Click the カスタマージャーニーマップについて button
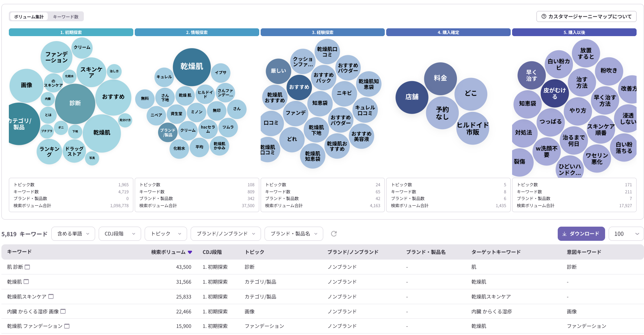Screen dimensions: 644x335 tap(585, 16)
